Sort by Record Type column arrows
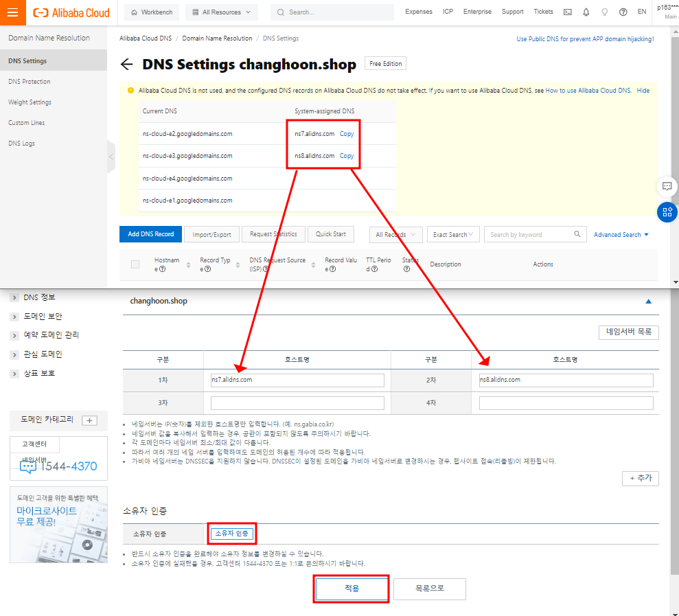679x616 pixels. coord(238,264)
